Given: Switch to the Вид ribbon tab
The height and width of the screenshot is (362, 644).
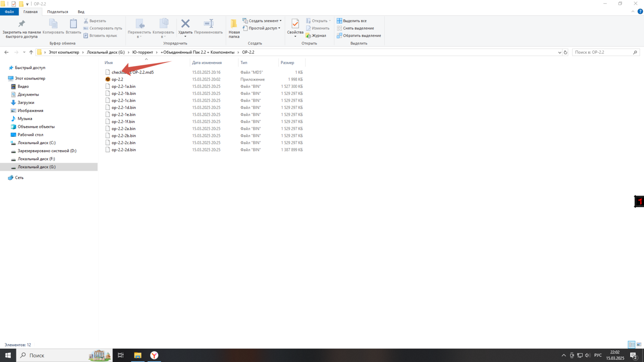Looking at the screenshot, I should pyautogui.click(x=81, y=12).
